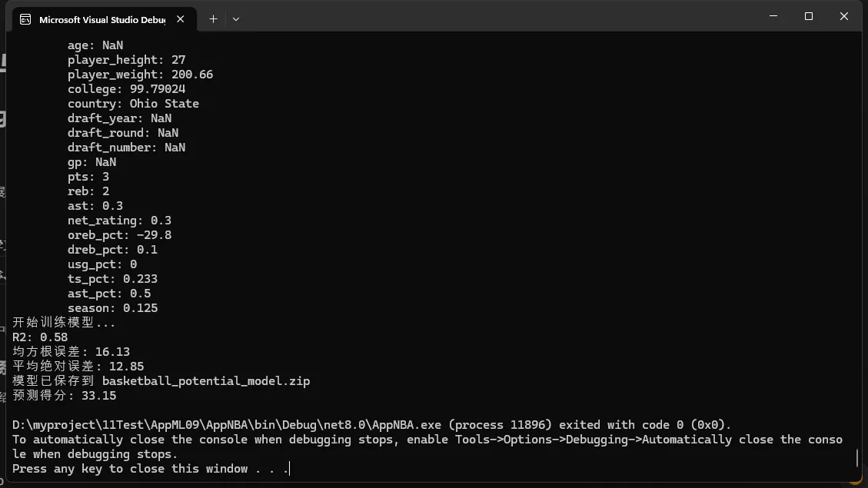Screen dimensions: 868x488
Task: Click the empty title bar area
Action: (x=500, y=17)
